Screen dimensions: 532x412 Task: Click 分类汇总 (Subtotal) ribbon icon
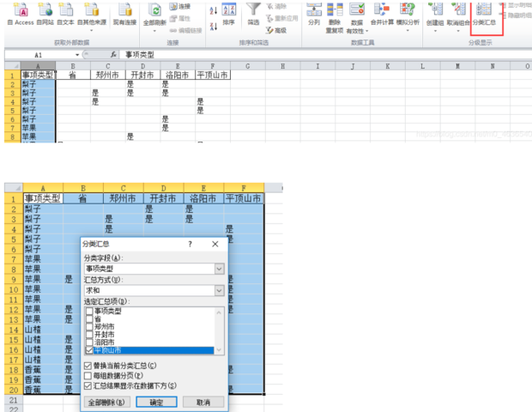coord(484,15)
